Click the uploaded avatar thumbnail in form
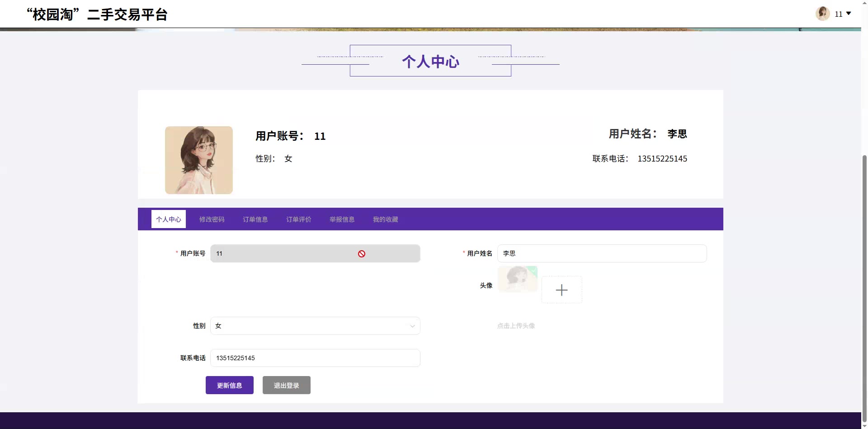 (517, 279)
